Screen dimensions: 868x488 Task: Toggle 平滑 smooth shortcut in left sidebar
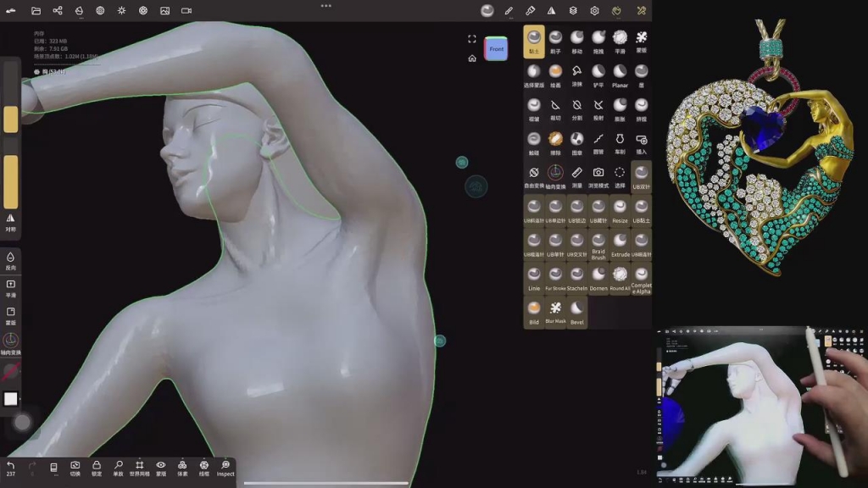click(x=10, y=288)
